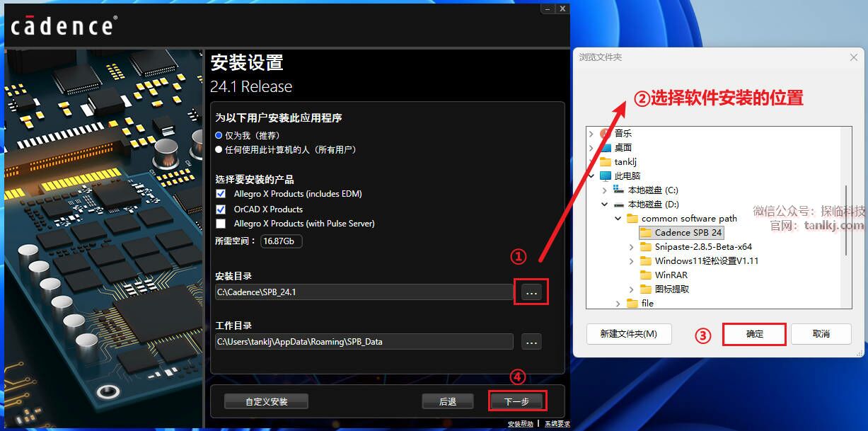Click the 取消 button in folder dialog
The height and width of the screenshot is (431, 868).
[x=821, y=334]
